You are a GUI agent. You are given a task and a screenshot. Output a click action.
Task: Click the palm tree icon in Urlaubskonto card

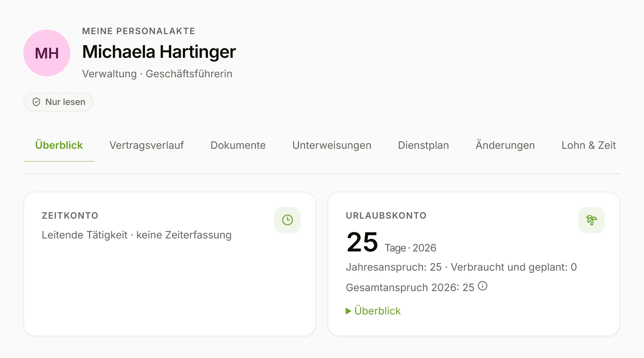[x=591, y=220]
